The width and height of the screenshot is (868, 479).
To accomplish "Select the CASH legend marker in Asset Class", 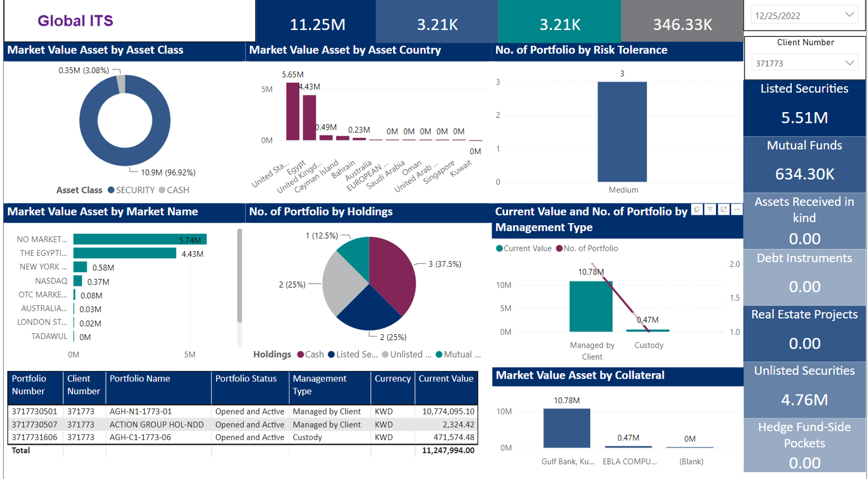I will [x=162, y=190].
